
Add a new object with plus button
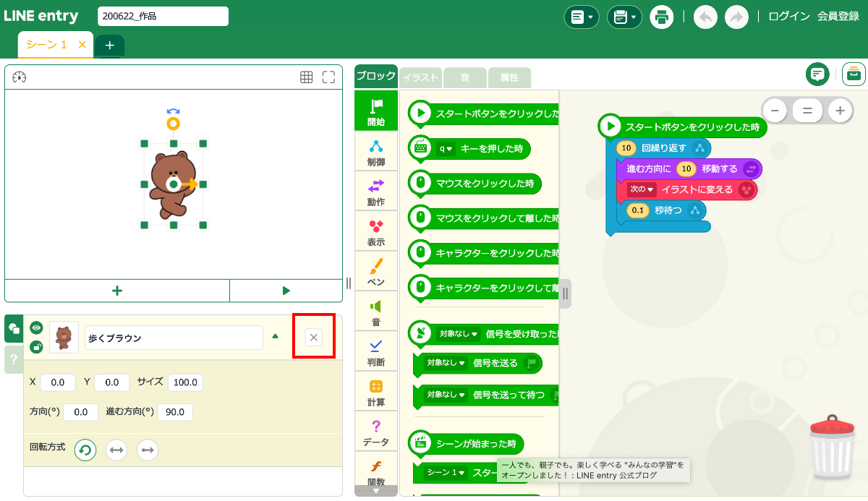(x=117, y=291)
